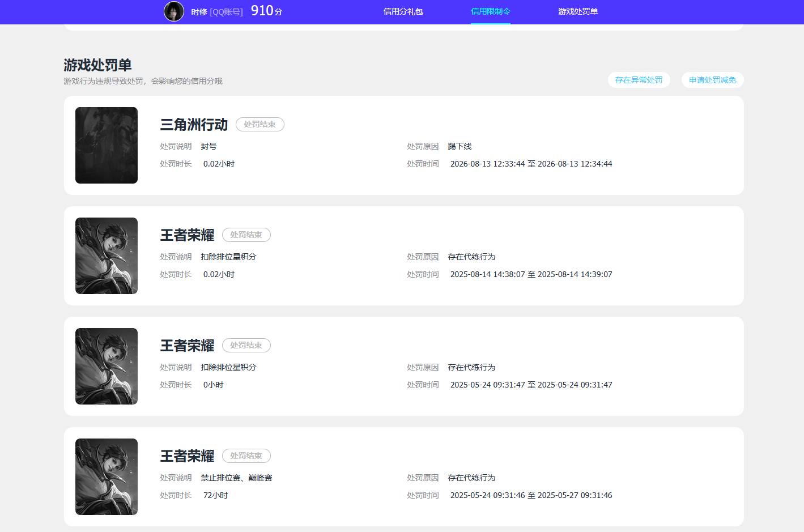This screenshot has width=804, height=532.
Task: Go to the 游戏处罚单 tab
Action: coord(578,11)
